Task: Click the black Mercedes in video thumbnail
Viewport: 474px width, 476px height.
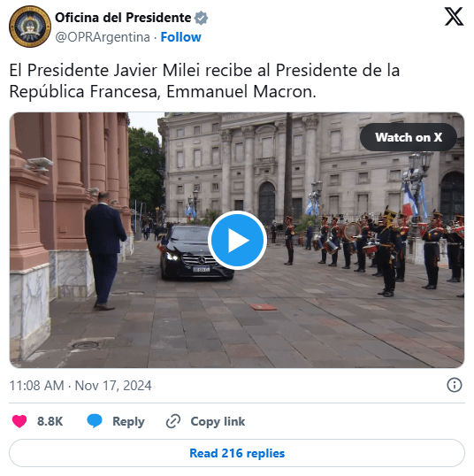Action: pos(195,252)
